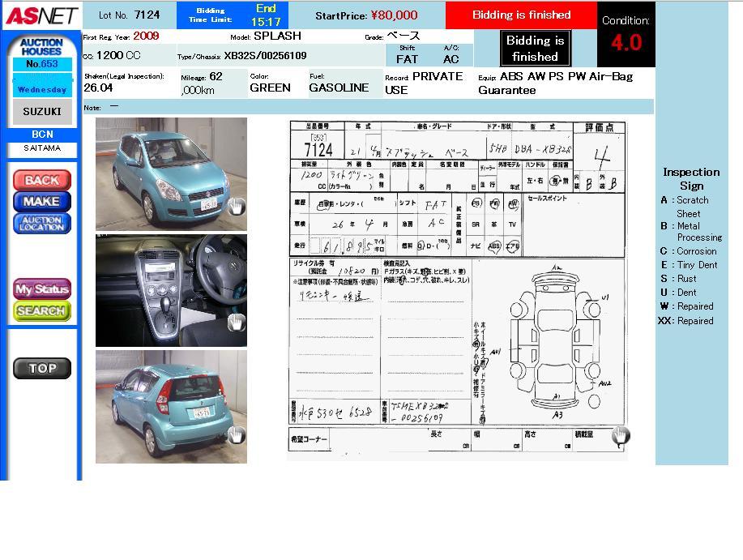Open My Status page
The height and width of the screenshot is (560, 743).
42,289
